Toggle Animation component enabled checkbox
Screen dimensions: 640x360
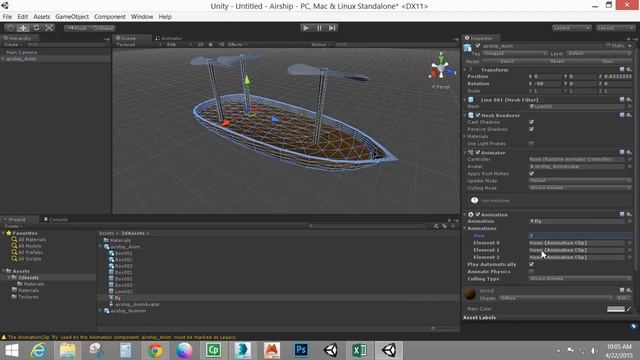pyautogui.click(x=478, y=215)
